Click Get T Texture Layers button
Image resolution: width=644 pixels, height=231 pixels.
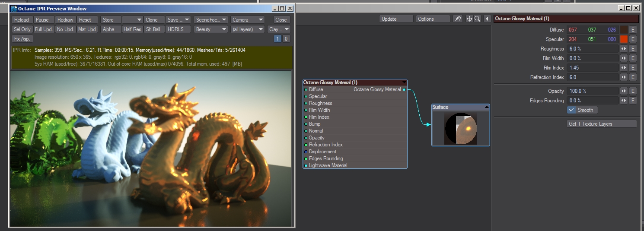[602, 124]
